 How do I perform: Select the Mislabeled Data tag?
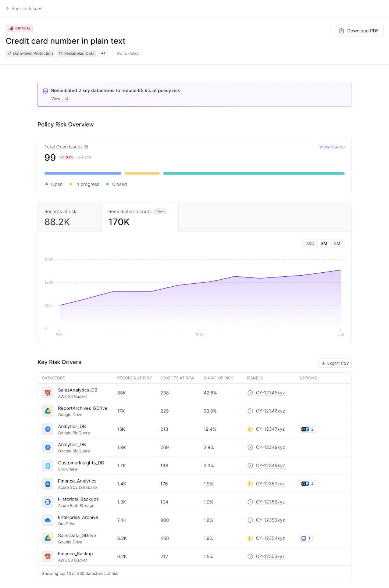(76, 53)
